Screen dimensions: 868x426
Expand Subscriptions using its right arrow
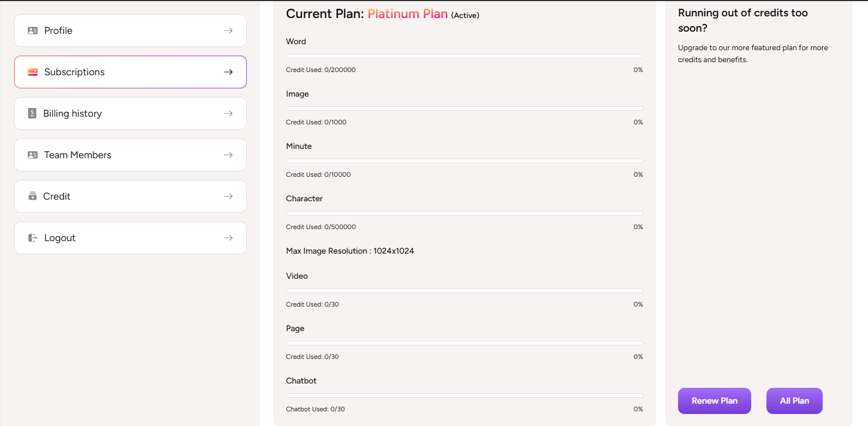click(x=228, y=72)
